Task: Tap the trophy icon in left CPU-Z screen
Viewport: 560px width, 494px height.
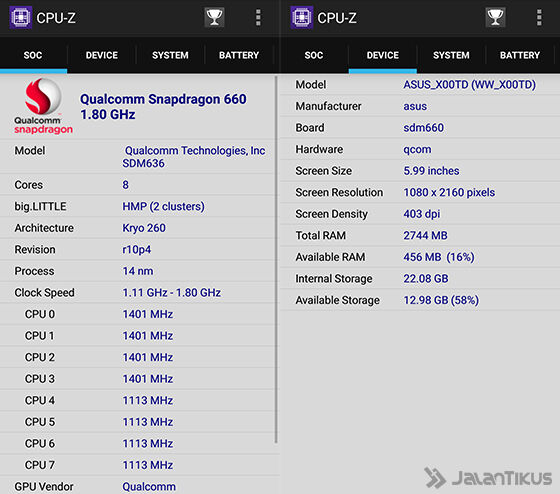Action: [x=214, y=17]
